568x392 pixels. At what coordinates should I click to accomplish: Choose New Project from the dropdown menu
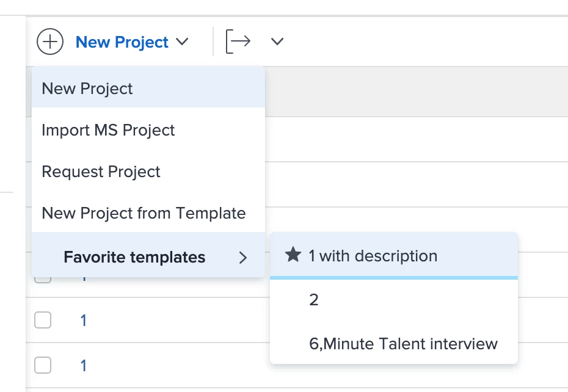[x=87, y=89]
